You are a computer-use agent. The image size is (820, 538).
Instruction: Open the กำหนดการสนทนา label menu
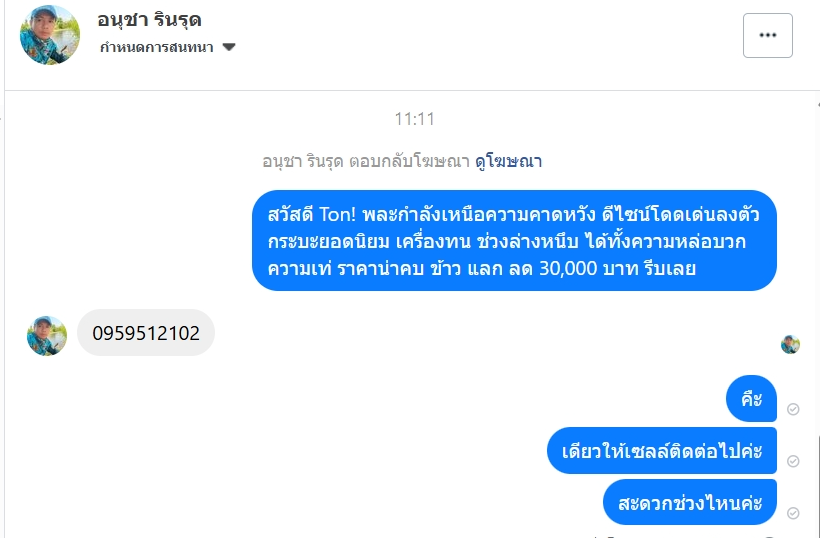coord(157,47)
